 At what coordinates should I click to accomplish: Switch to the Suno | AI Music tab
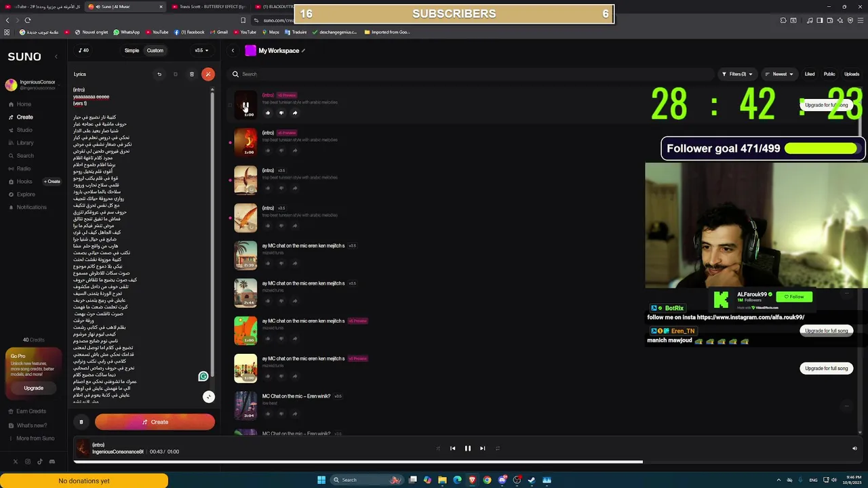pos(125,7)
